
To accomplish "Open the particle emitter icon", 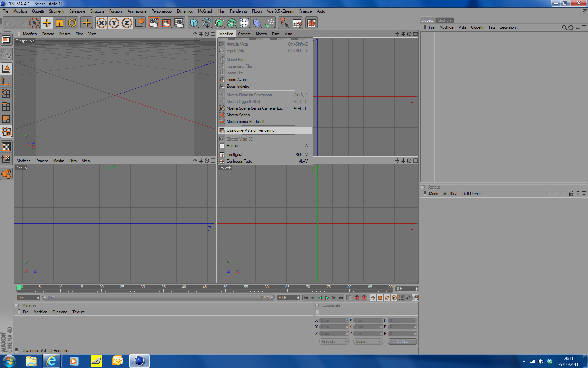I will [x=269, y=23].
